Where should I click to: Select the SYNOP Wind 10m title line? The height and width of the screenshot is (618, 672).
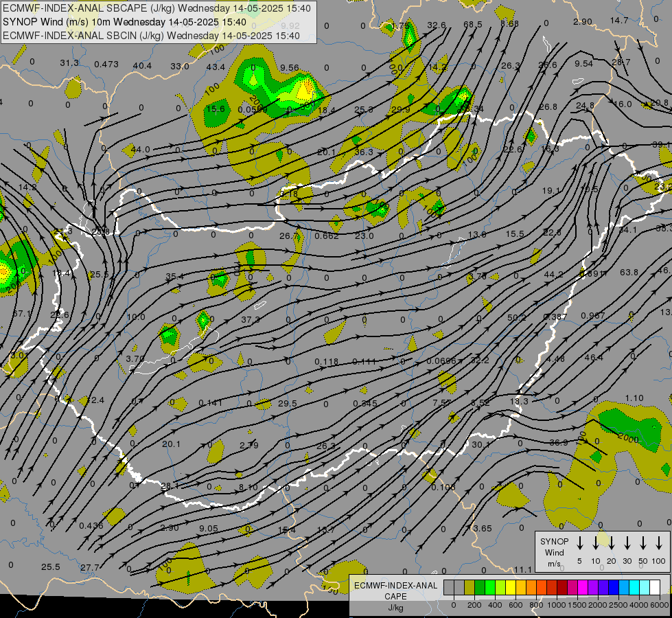coord(124,22)
